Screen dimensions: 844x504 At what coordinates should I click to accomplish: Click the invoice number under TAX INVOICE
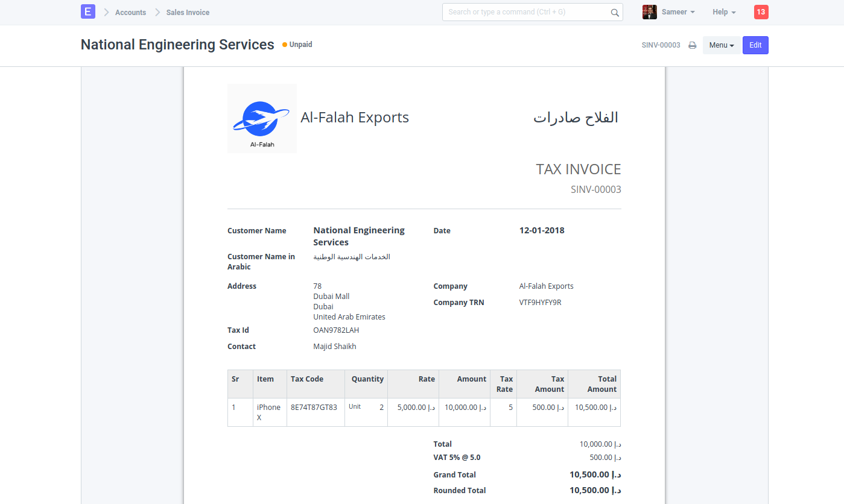[x=596, y=189]
